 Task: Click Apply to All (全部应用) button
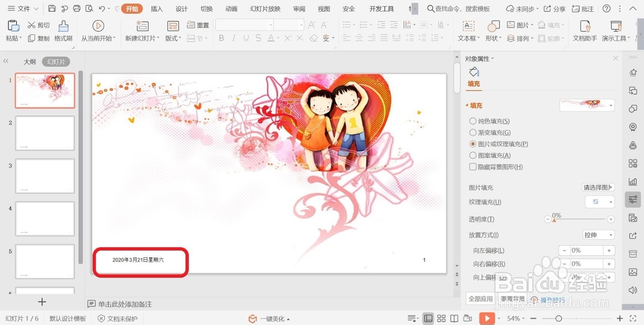tap(480, 299)
